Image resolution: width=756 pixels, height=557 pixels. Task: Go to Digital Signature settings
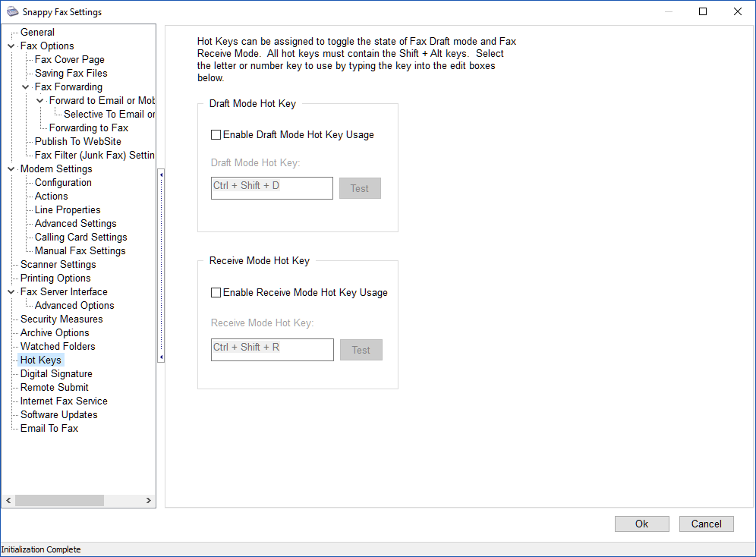point(56,374)
